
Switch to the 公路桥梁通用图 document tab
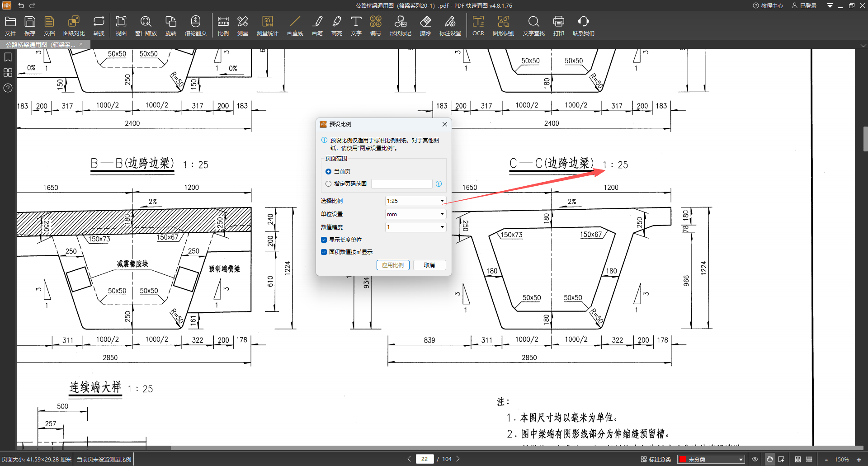click(x=41, y=45)
